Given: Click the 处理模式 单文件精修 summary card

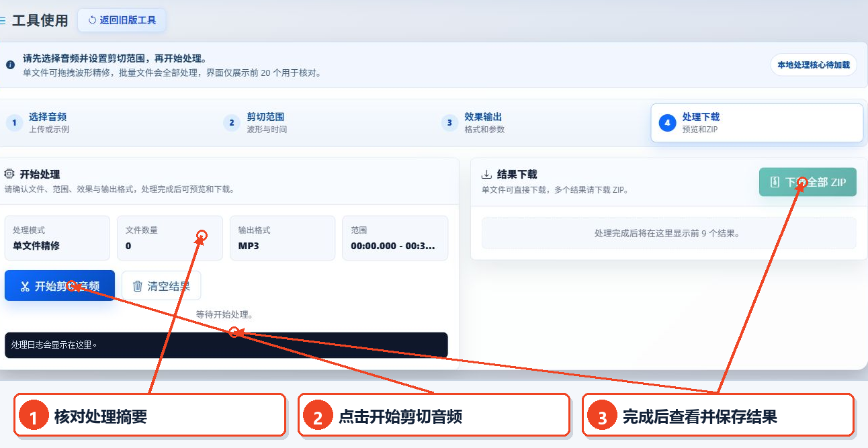Looking at the screenshot, I should (57, 238).
